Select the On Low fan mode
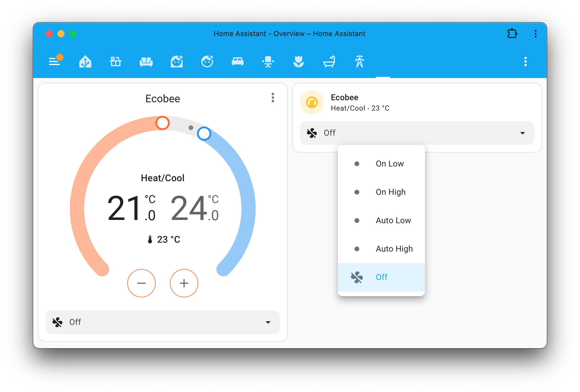The width and height of the screenshot is (580, 392). click(389, 163)
